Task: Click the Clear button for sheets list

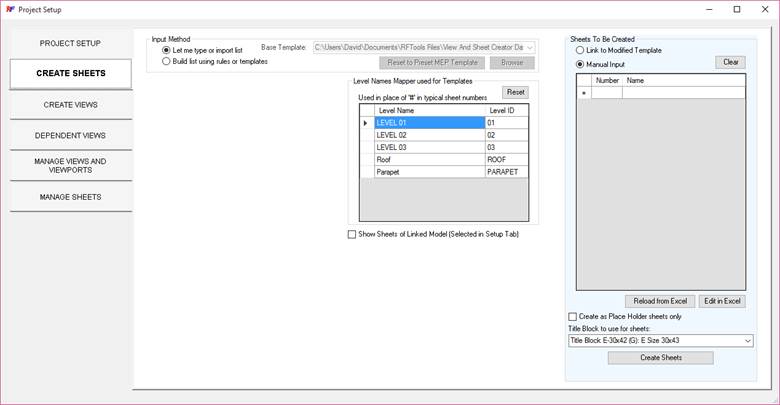Action: click(730, 62)
